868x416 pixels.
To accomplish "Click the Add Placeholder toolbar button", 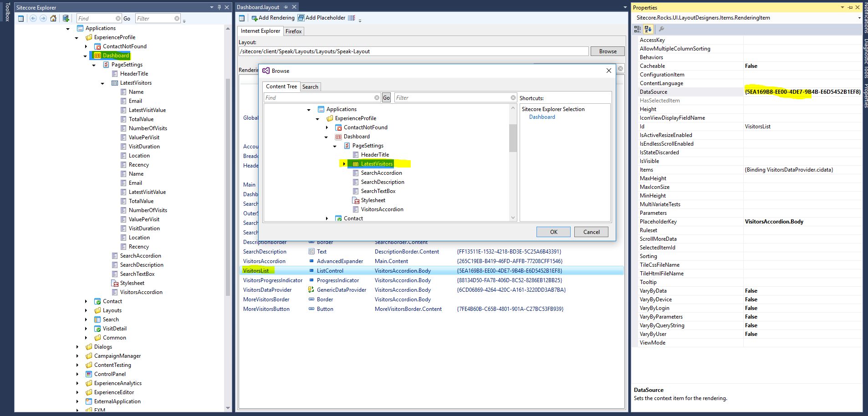I will tap(322, 18).
